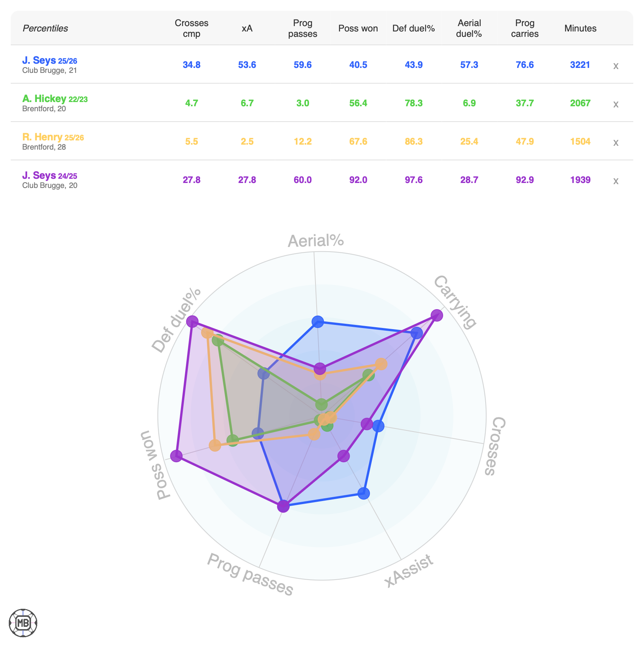The image size is (644, 646).
Task: Click the MB football logo icon
Action: 23,623
